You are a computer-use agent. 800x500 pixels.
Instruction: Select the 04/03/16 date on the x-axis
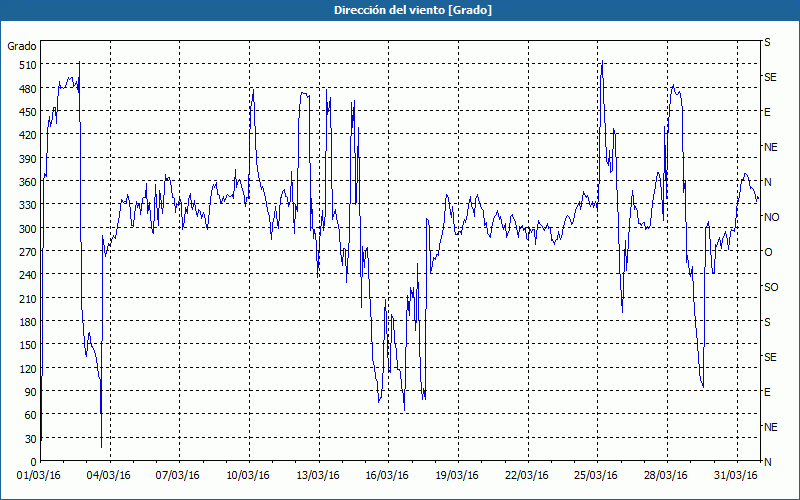point(109,476)
